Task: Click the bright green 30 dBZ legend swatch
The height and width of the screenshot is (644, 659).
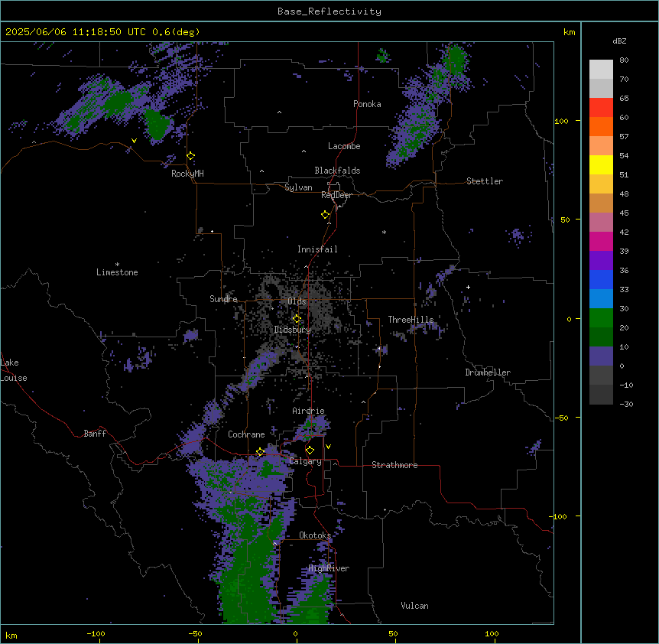Action: coord(601,318)
